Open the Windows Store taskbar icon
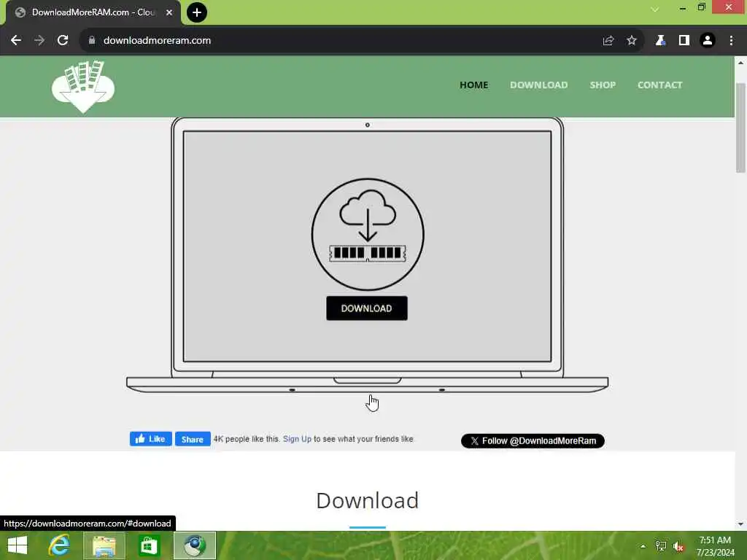 click(x=149, y=545)
